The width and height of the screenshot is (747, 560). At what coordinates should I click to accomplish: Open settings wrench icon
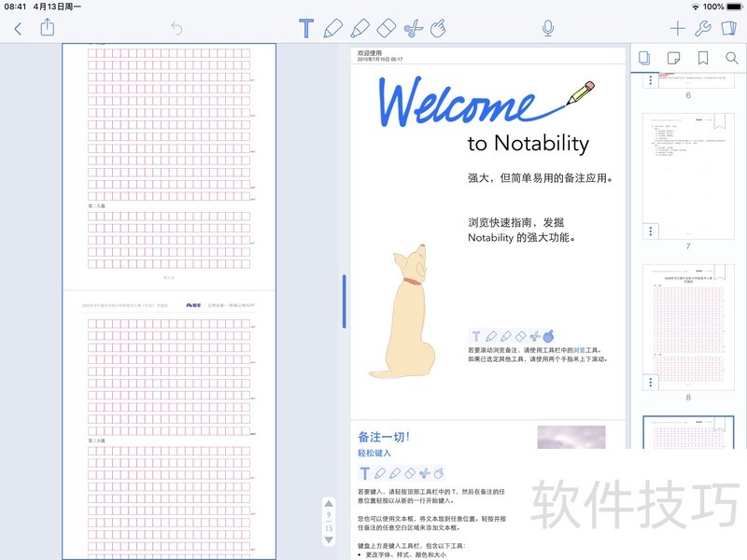click(703, 29)
